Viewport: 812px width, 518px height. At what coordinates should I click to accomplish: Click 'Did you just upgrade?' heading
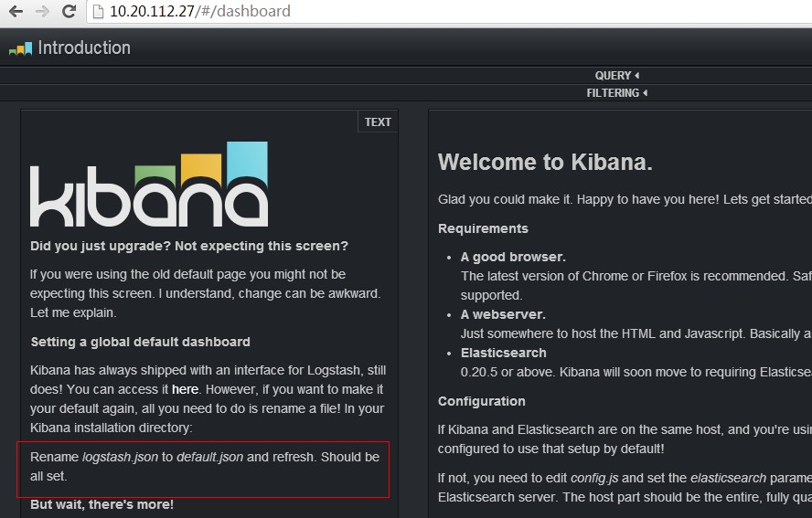tap(189, 246)
